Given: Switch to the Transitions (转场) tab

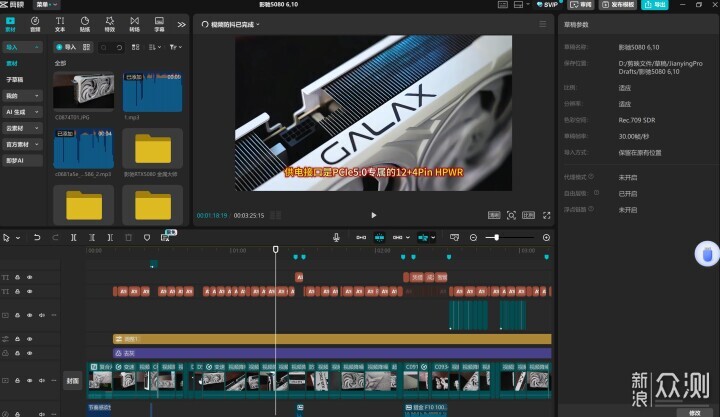Looking at the screenshot, I should [x=135, y=24].
